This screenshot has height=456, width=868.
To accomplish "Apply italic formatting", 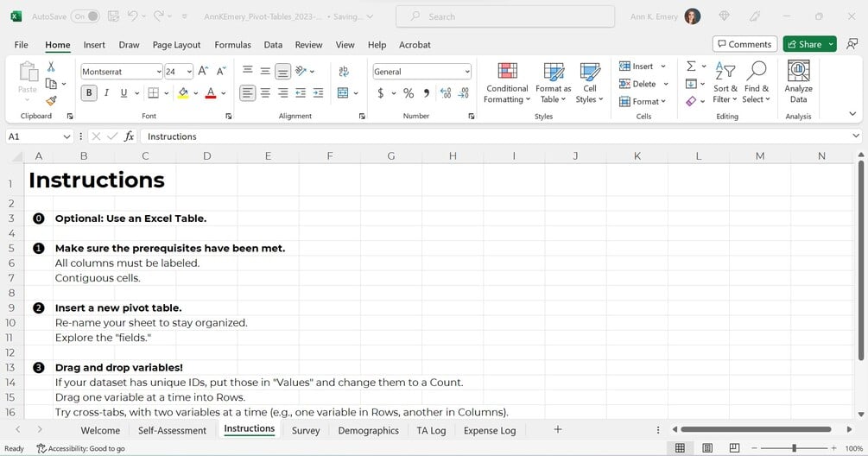I will (x=106, y=93).
